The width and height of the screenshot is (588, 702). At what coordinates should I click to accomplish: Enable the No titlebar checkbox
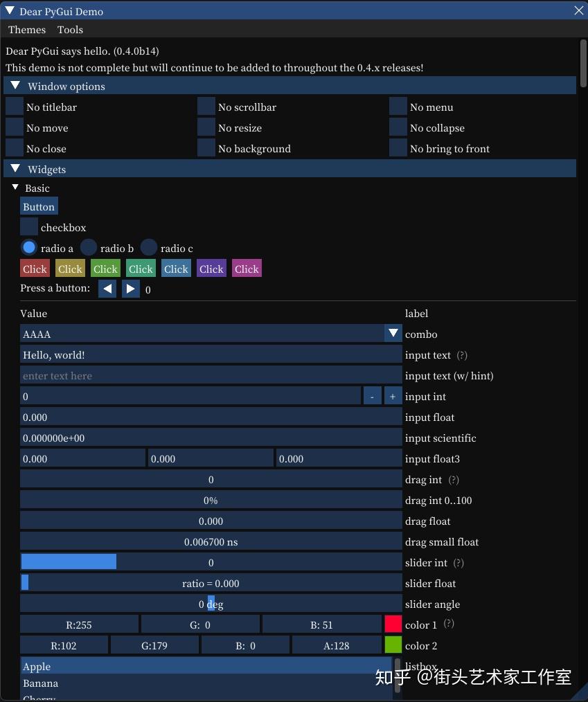pos(14,106)
